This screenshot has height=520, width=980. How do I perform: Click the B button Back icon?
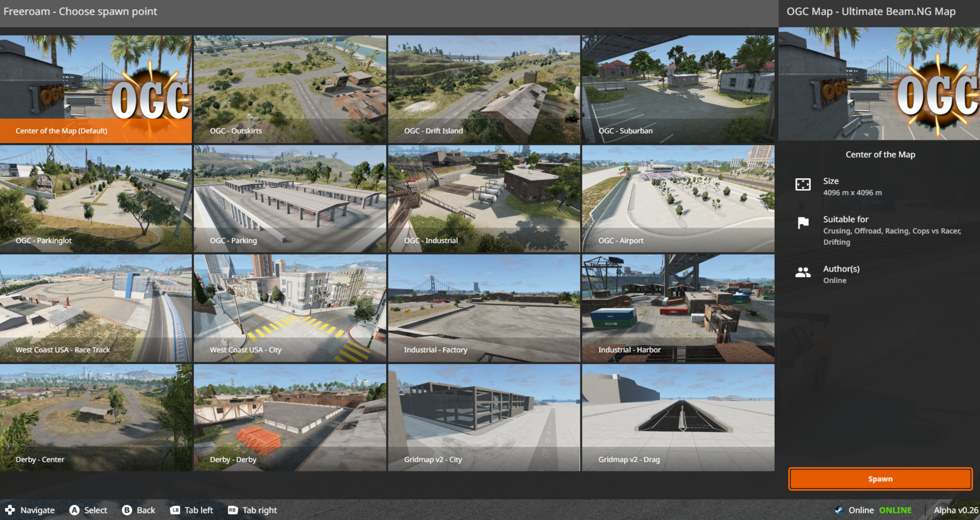click(x=127, y=510)
